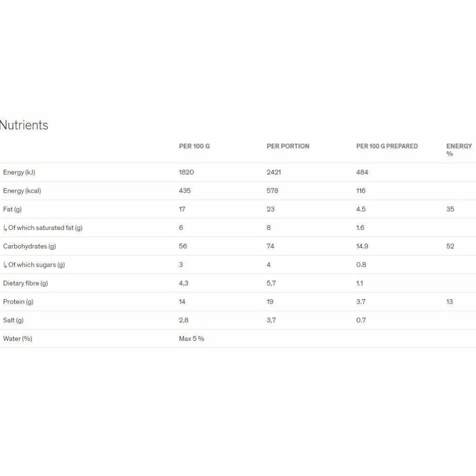Click the saturated fat sub-row arrow icon
The width and height of the screenshot is (476, 476).
coord(5,228)
